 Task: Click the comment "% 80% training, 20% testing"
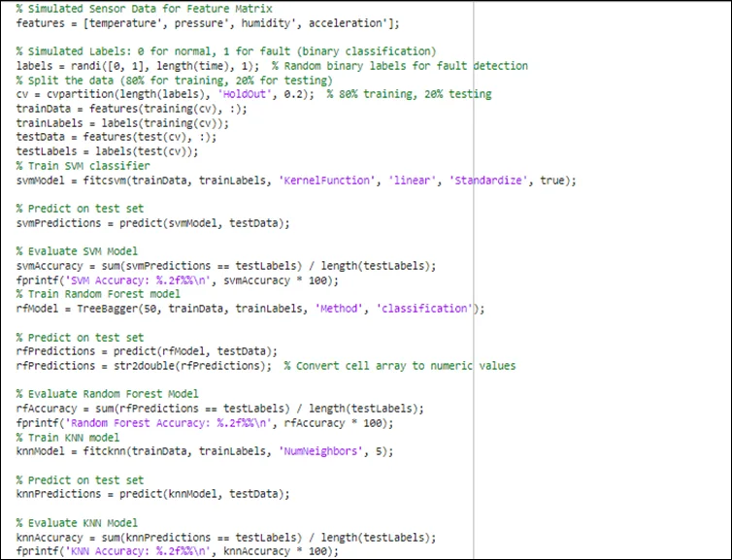point(410,94)
